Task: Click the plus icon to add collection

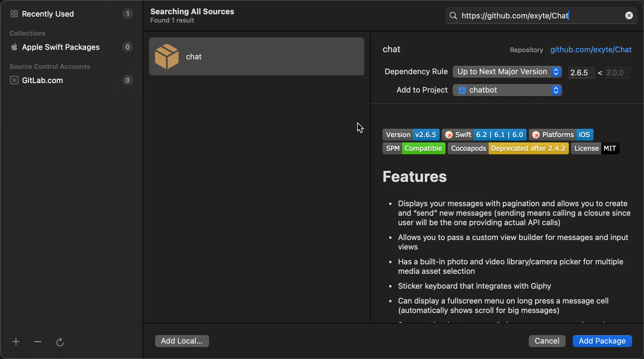Action: [16, 342]
